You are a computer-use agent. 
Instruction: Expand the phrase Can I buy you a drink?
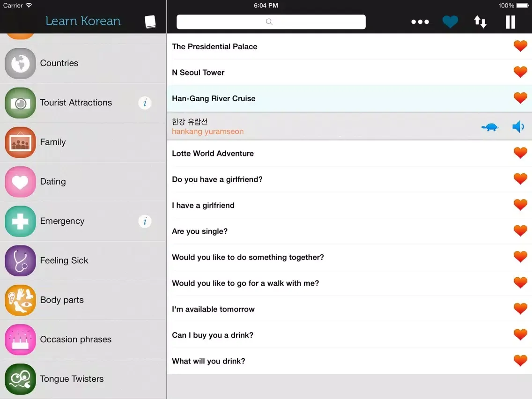[x=328, y=335]
